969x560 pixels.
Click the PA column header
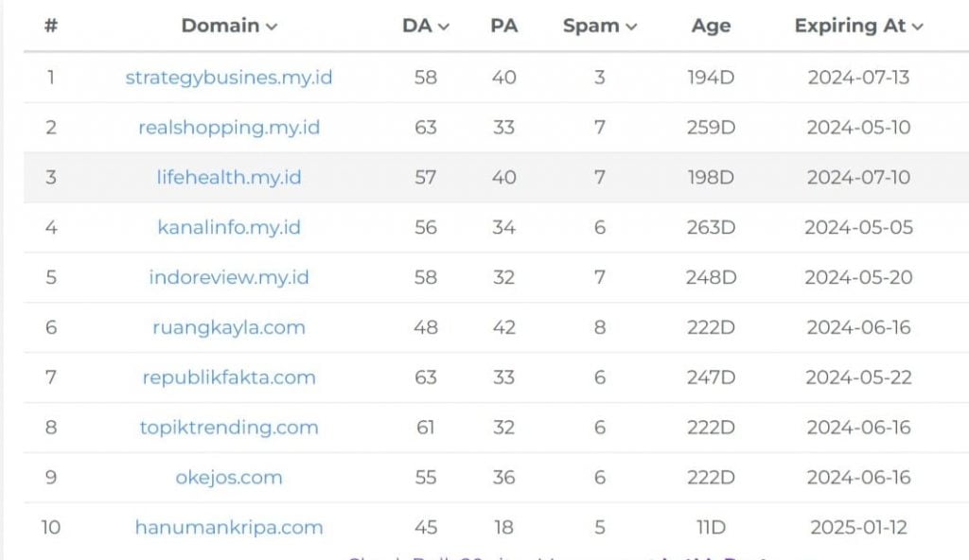coord(503,26)
